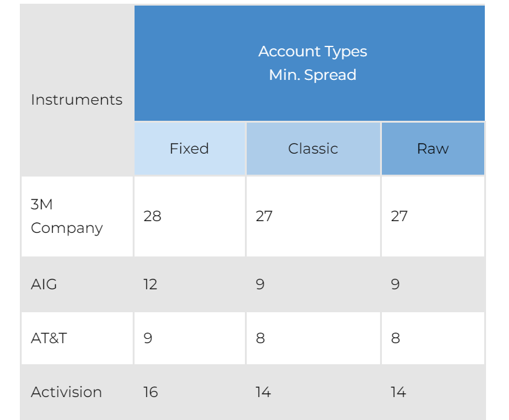Choose the Raw account type header
509x420 pixels.
click(433, 149)
